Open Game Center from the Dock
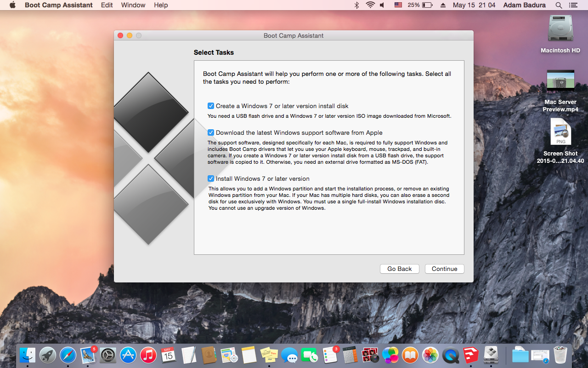Screen dimensions: 588x368 pyautogui.click(x=390, y=355)
